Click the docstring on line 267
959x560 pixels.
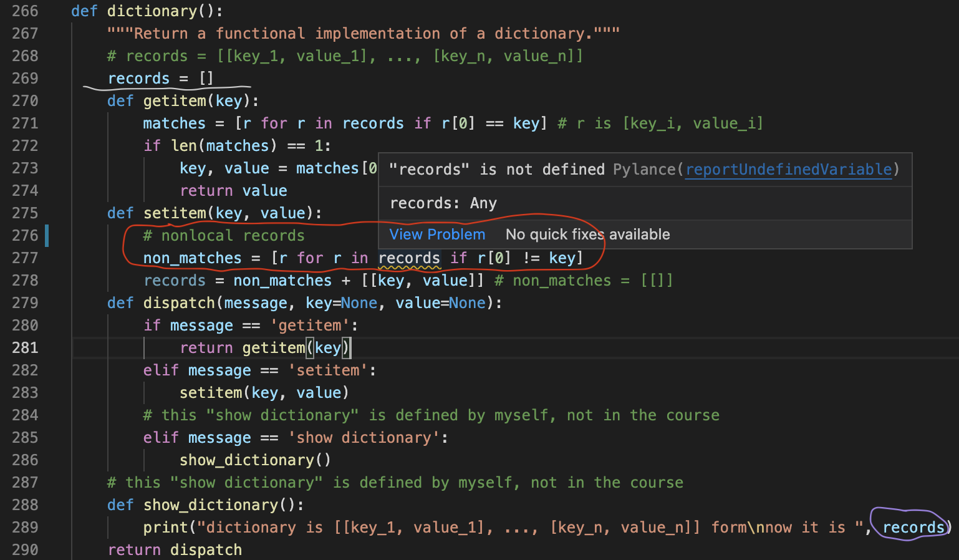coord(362,33)
